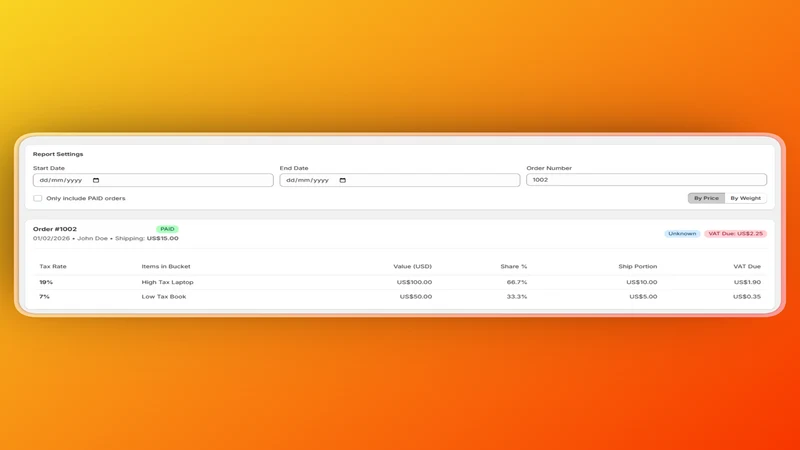This screenshot has width=800, height=450.
Task: Switch allocation to By Price
Action: [706, 198]
